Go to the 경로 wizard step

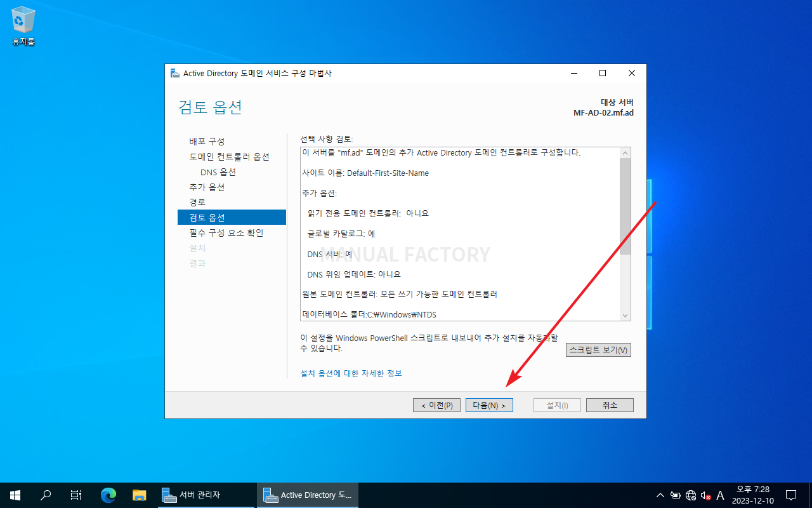197,202
